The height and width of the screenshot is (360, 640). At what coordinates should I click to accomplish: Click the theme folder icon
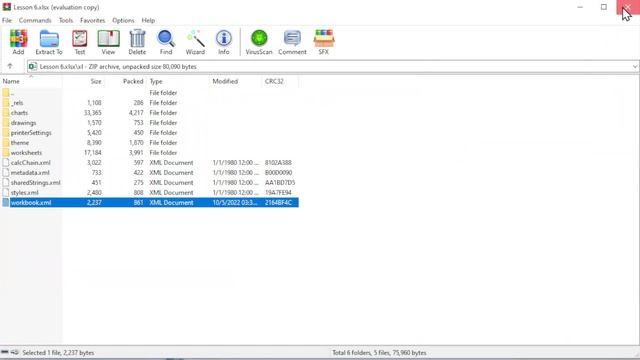click(x=6, y=143)
